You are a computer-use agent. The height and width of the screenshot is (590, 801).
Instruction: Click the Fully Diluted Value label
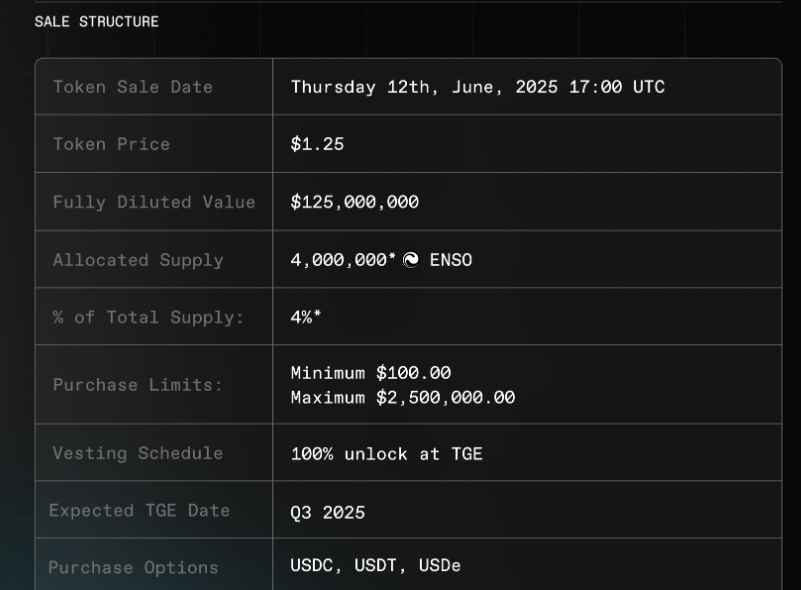pos(154,202)
